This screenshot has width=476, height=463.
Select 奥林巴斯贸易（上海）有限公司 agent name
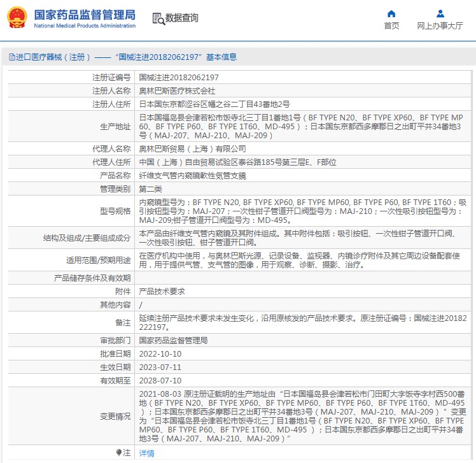click(x=192, y=148)
